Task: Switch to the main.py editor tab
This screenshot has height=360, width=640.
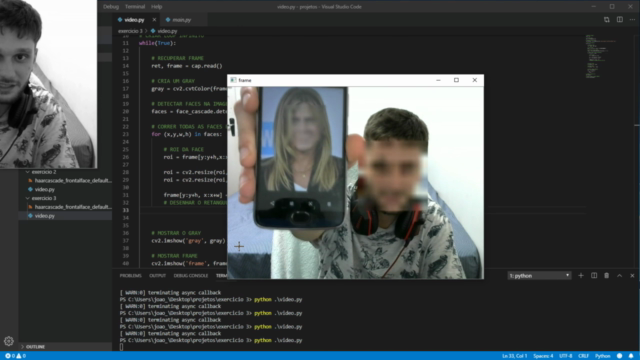Action: [x=181, y=20]
